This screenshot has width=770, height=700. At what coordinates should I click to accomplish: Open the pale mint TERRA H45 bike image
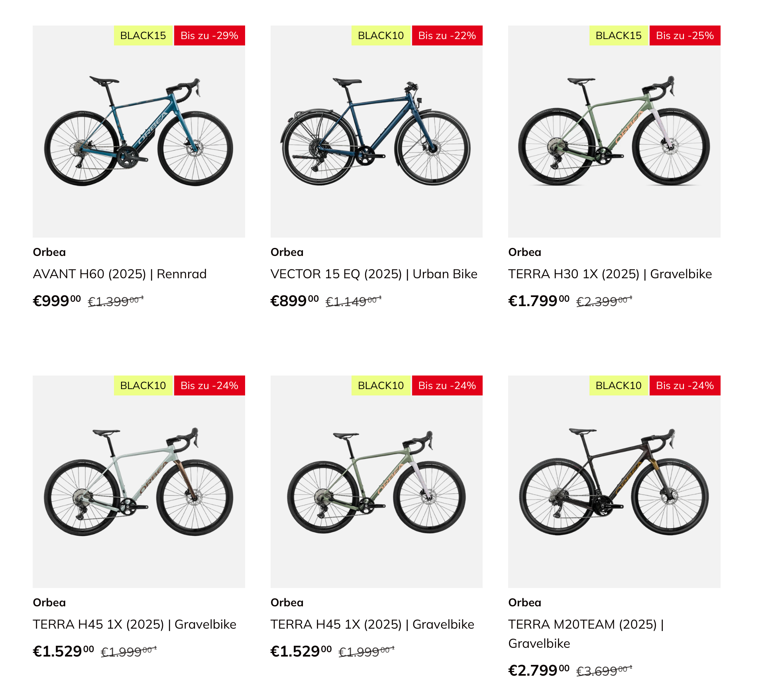pos(139,482)
